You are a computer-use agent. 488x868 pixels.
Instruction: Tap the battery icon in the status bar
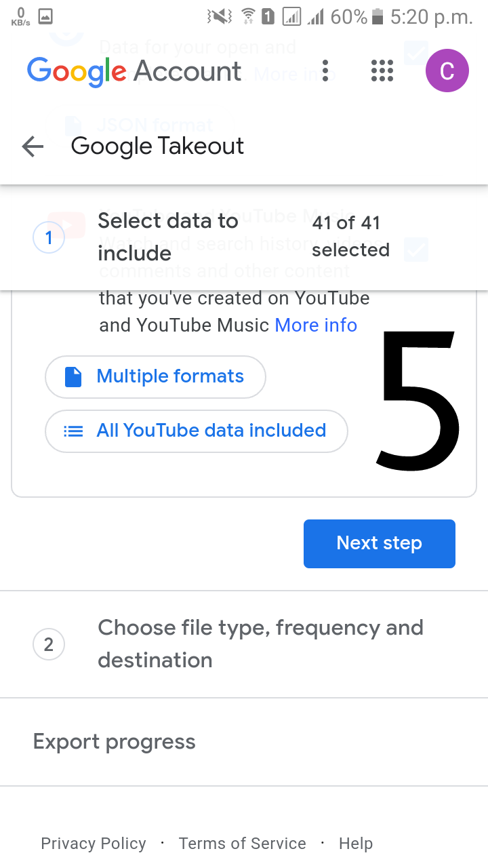378,16
